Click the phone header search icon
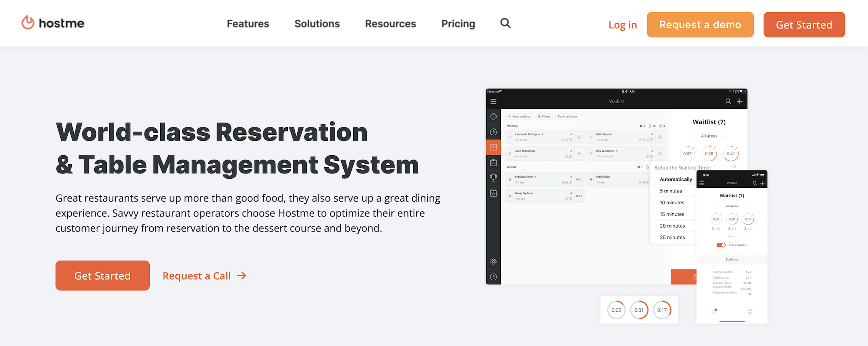Image resolution: width=868 pixels, height=346 pixels. 755,183
